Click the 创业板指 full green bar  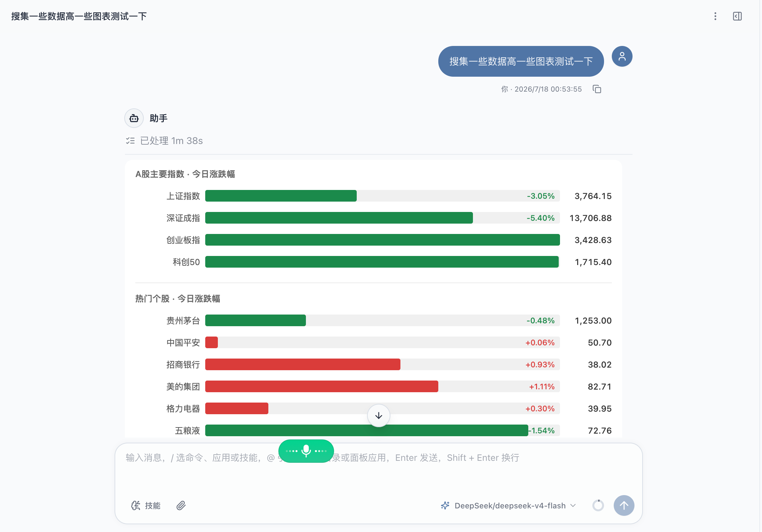[x=382, y=240]
